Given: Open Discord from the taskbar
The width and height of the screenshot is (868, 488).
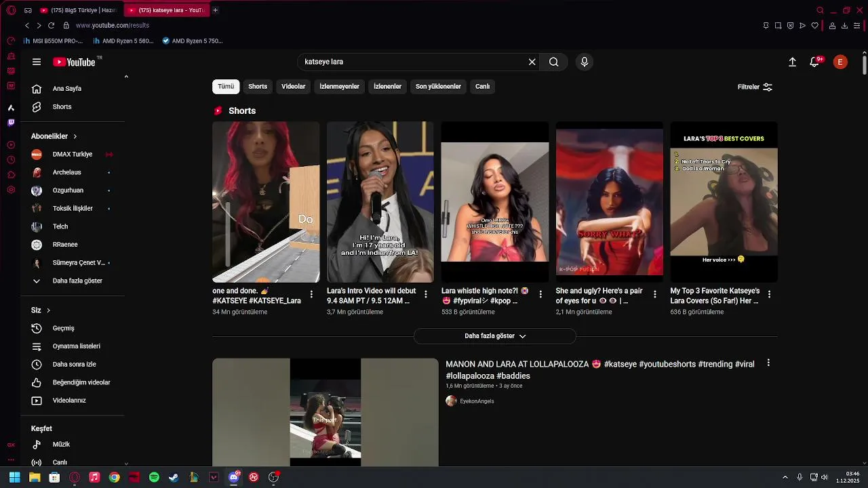Looking at the screenshot, I should tap(234, 477).
